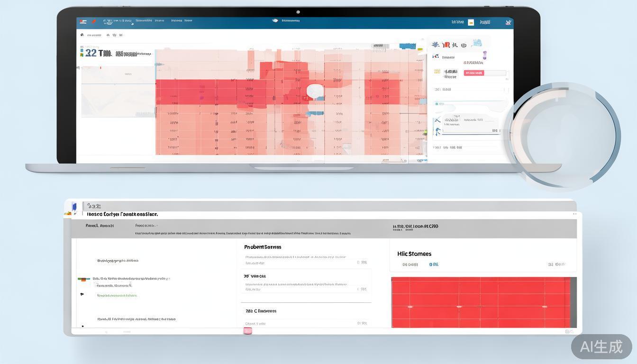Click the red icon in right panel toolbar
Image resolution: width=637 pixels, height=364 pixels.
coord(446,45)
